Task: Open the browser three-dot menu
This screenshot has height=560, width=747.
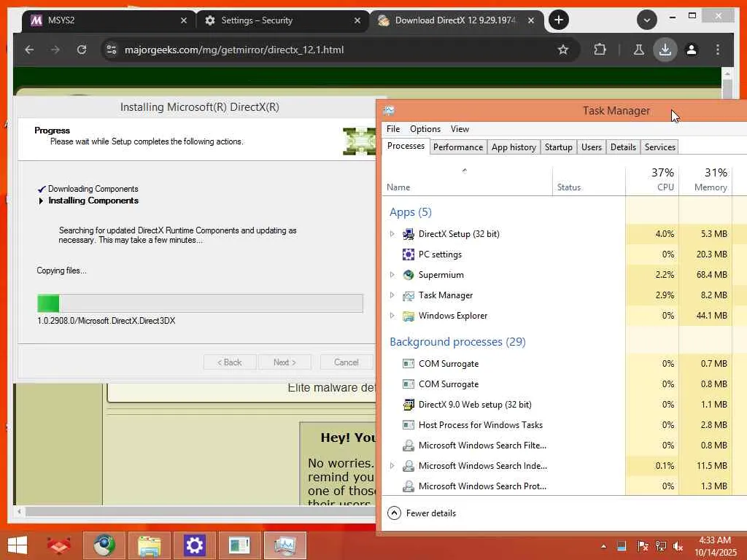Action: click(x=718, y=50)
